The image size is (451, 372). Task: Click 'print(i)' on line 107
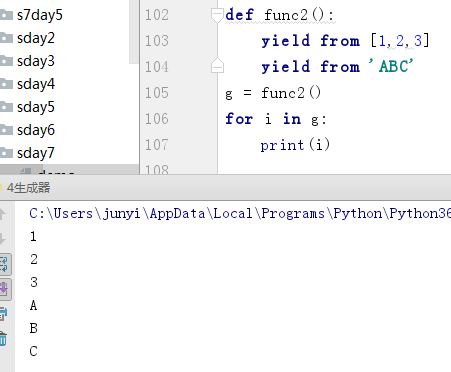tap(295, 145)
